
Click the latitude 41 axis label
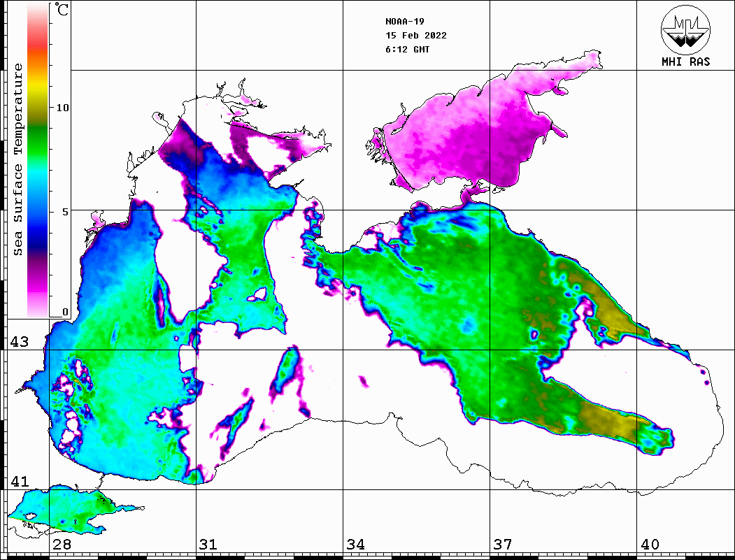(x=20, y=482)
